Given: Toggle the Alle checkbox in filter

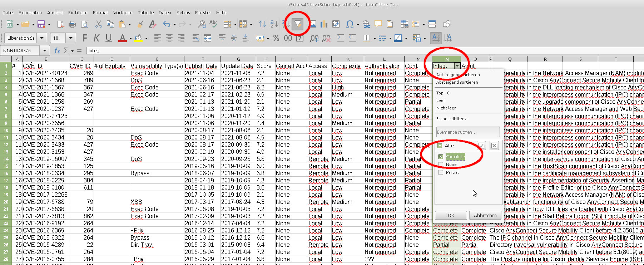Looking at the screenshot, I should pyautogui.click(x=440, y=146).
